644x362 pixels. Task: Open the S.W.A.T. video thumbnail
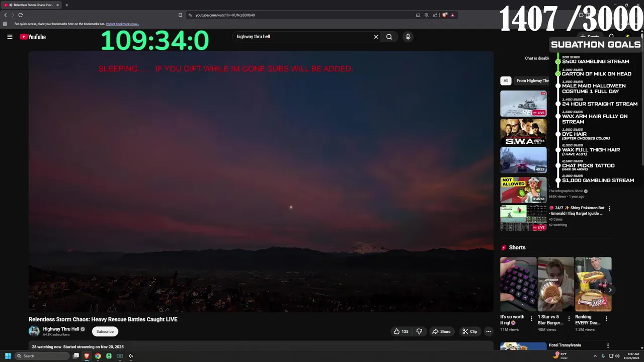pyautogui.click(x=523, y=132)
